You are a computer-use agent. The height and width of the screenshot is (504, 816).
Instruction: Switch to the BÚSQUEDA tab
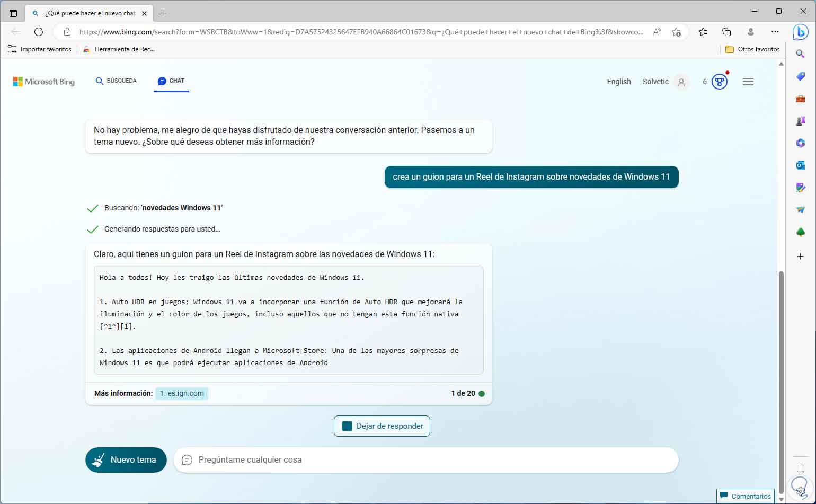coord(116,81)
